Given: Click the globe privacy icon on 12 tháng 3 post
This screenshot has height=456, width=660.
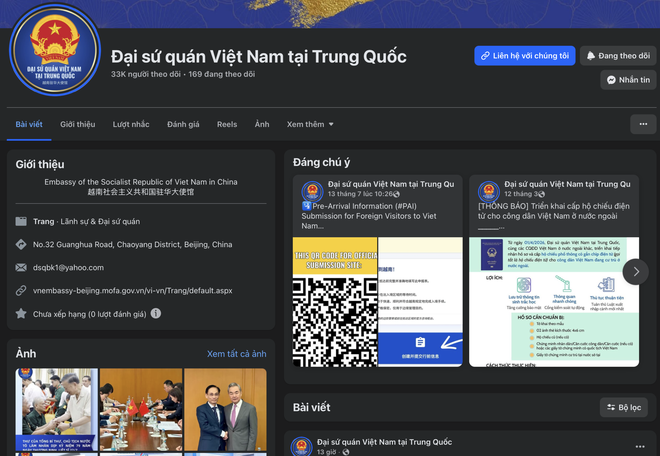Looking at the screenshot, I should pyautogui.click(x=542, y=194).
